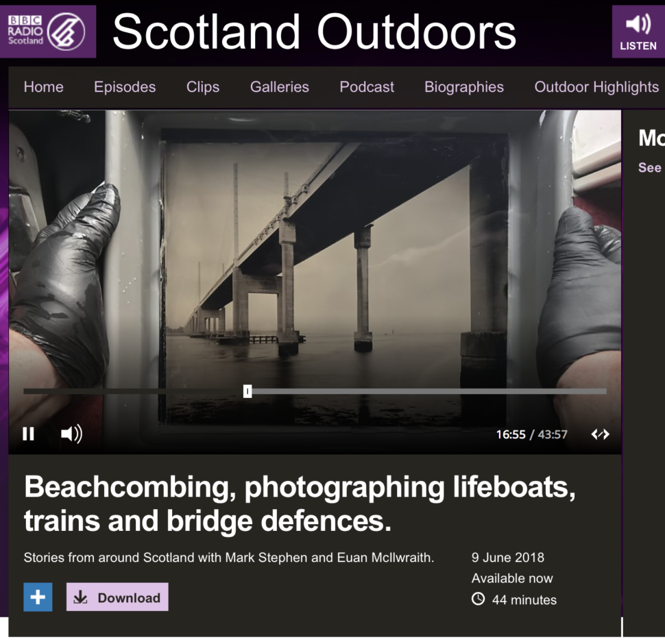
Task: Click the See link in the side panel
Action: (649, 168)
